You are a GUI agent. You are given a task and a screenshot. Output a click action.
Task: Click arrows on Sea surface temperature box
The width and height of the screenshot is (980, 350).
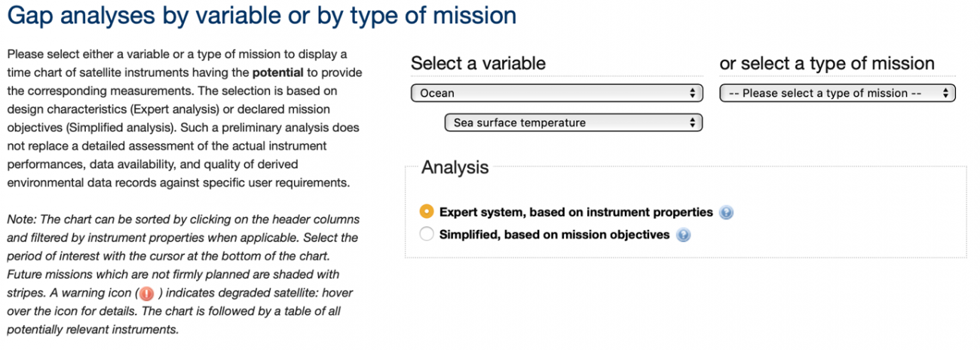point(692,123)
